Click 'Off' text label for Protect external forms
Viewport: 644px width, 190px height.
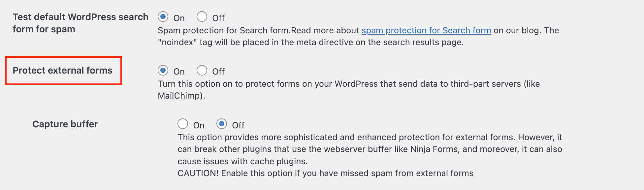pyautogui.click(x=218, y=72)
